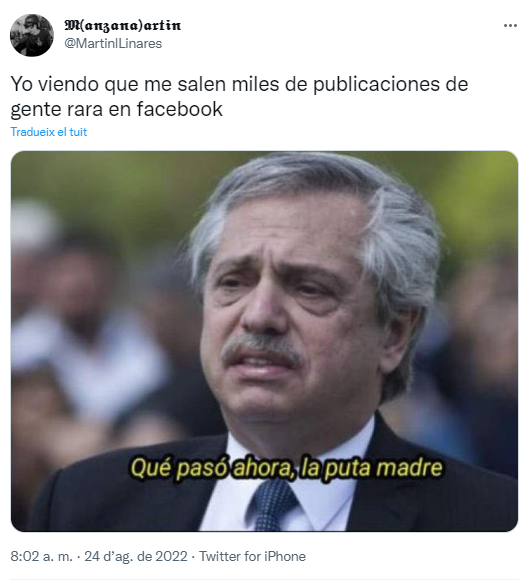Translate the tweet with Tradueix el tuit
The width and height of the screenshot is (532, 584).
click(48, 132)
